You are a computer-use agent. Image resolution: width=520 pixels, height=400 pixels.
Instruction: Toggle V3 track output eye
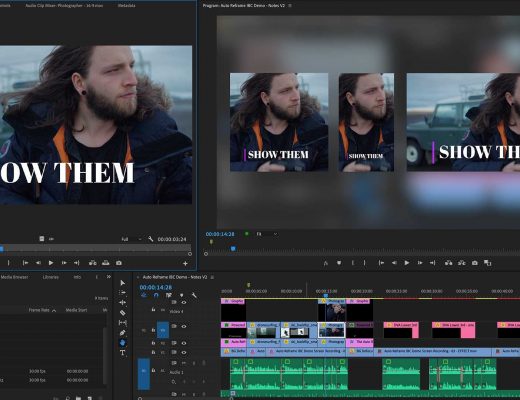coord(184,326)
